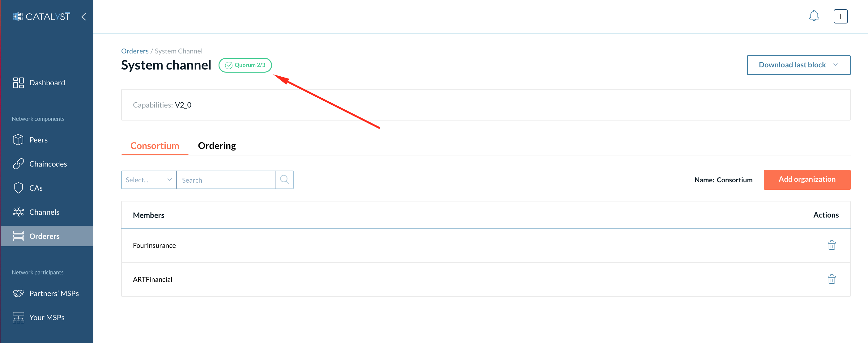Image resolution: width=868 pixels, height=343 pixels.
Task: Click the Peers icon in sidebar
Action: (18, 139)
